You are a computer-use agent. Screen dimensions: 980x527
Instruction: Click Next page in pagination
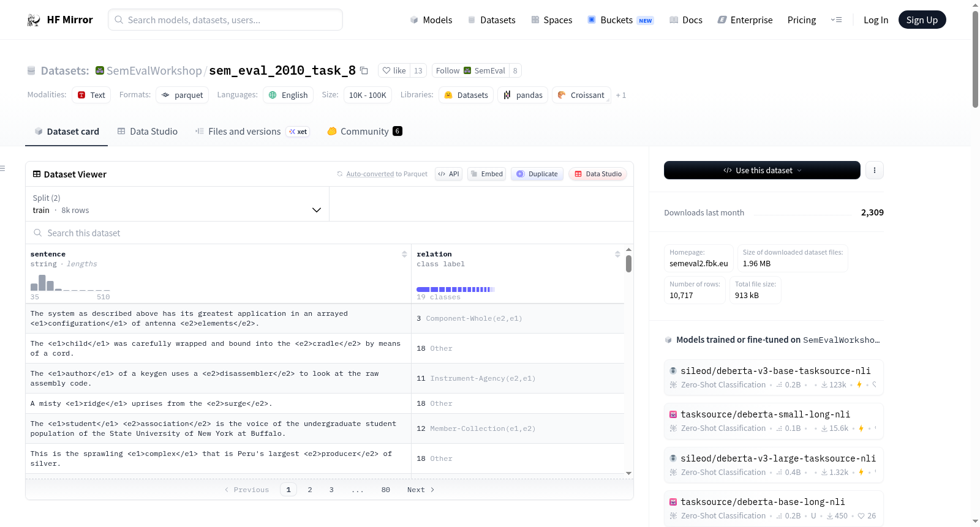pyautogui.click(x=421, y=490)
